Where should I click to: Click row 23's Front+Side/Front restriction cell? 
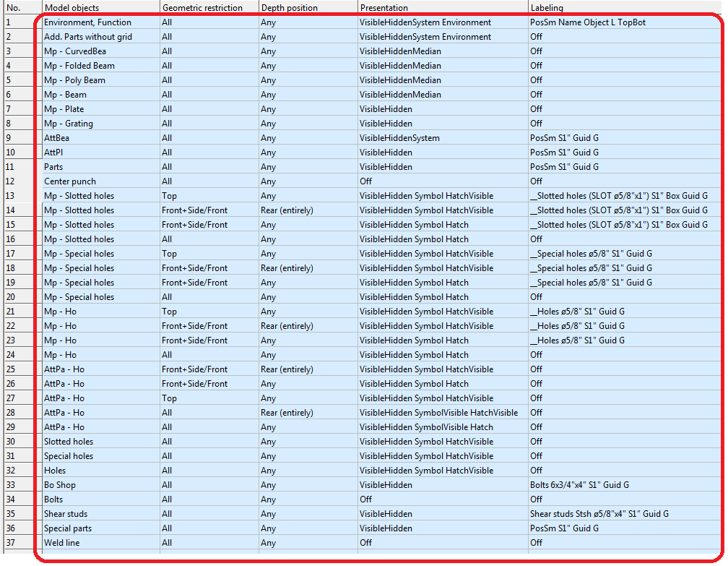[209, 340]
